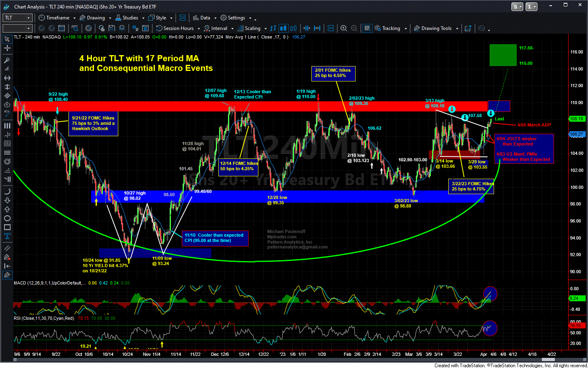Click the green 115.00-117.50 target box
The image size is (588, 368).
click(503, 55)
